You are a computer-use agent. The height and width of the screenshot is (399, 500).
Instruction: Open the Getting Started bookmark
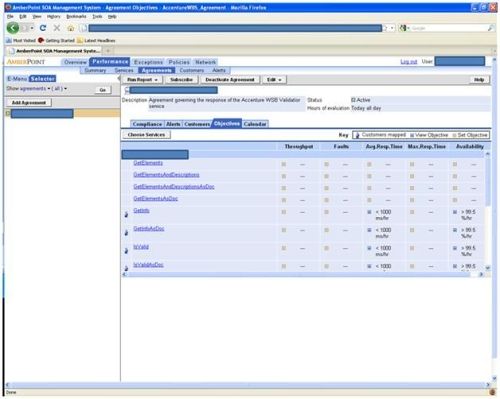[x=56, y=40]
